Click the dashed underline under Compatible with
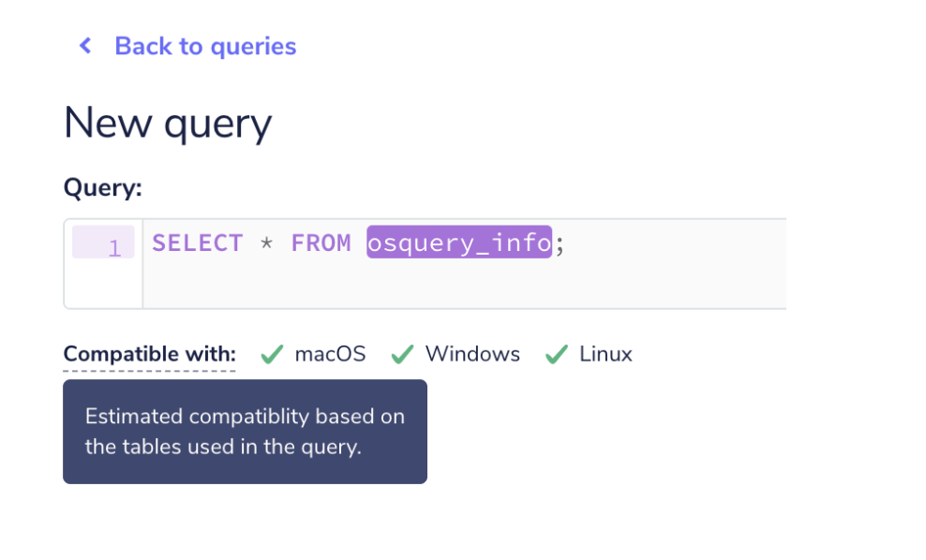 point(149,368)
